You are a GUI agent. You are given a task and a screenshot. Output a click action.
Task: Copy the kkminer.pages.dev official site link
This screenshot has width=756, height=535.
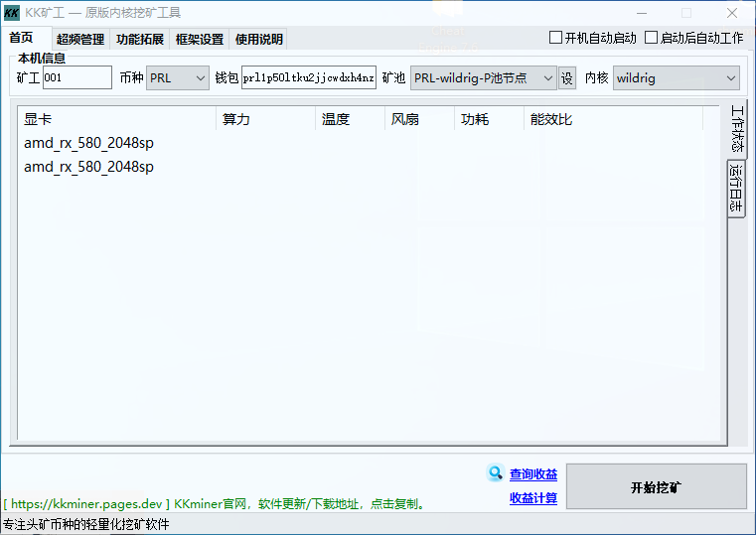[x=215, y=504]
